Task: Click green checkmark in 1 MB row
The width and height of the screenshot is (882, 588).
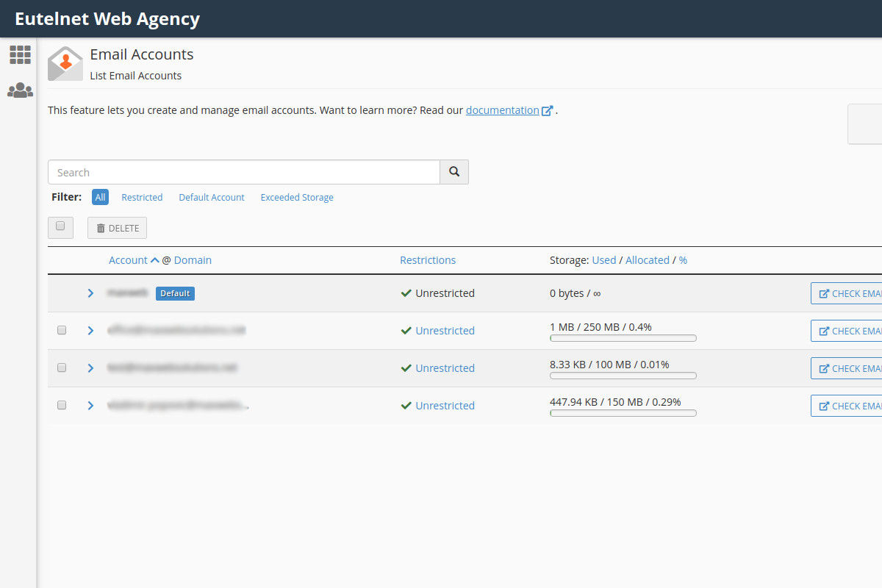Action: point(406,331)
